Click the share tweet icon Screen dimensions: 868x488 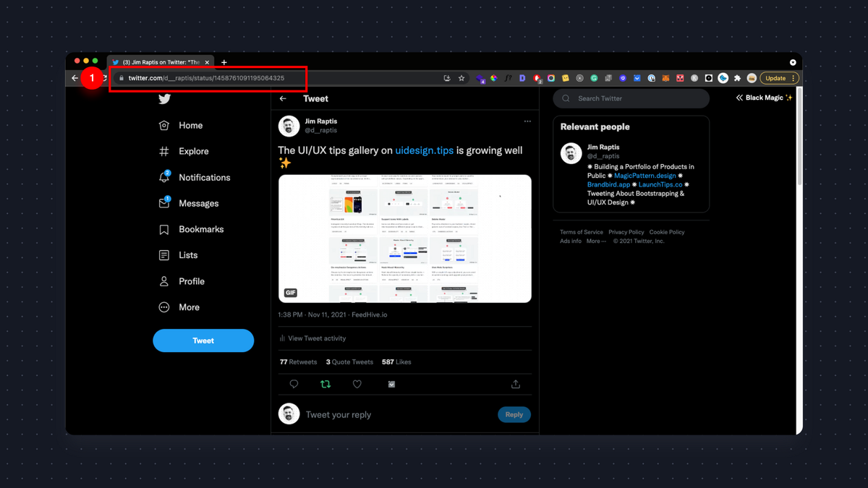pyautogui.click(x=516, y=384)
